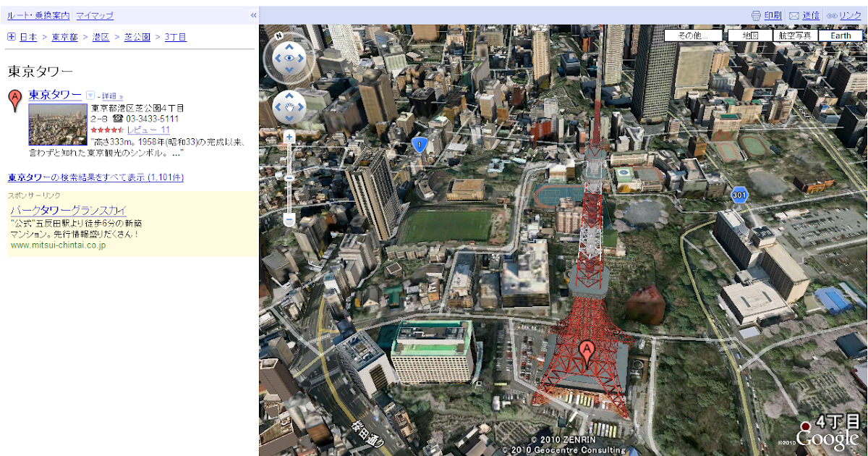The height and width of the screenshot is (456, 868).
Task: Click the スポンサーリンク label
Action: (34, 195)
